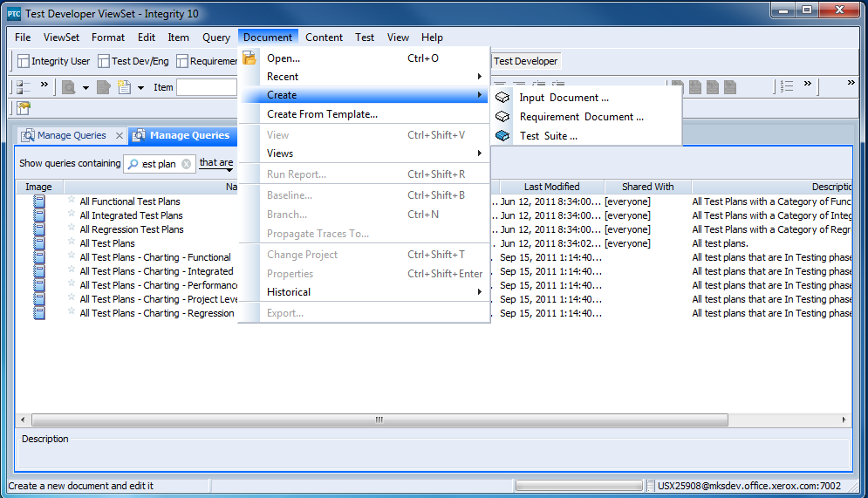868x498 pixels.
Task: Click the blue Test Suite book icon
Action: click(x=502, y=135)
